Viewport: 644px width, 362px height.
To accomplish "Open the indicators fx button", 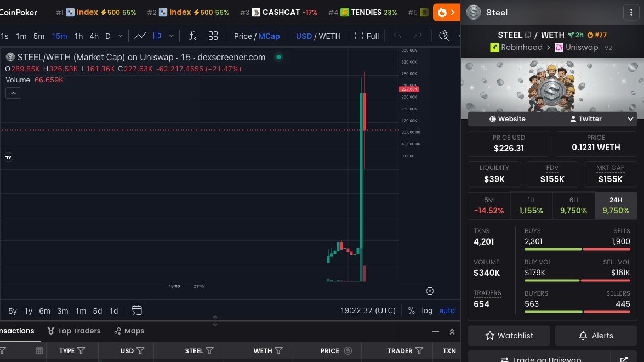I will click(192, 36).
